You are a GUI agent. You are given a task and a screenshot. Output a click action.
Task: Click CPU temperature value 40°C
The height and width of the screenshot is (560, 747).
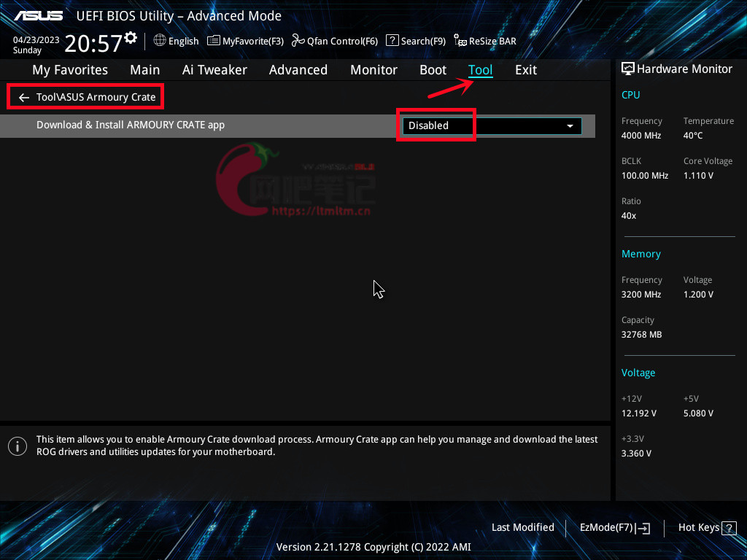click(x=693, y=136)
